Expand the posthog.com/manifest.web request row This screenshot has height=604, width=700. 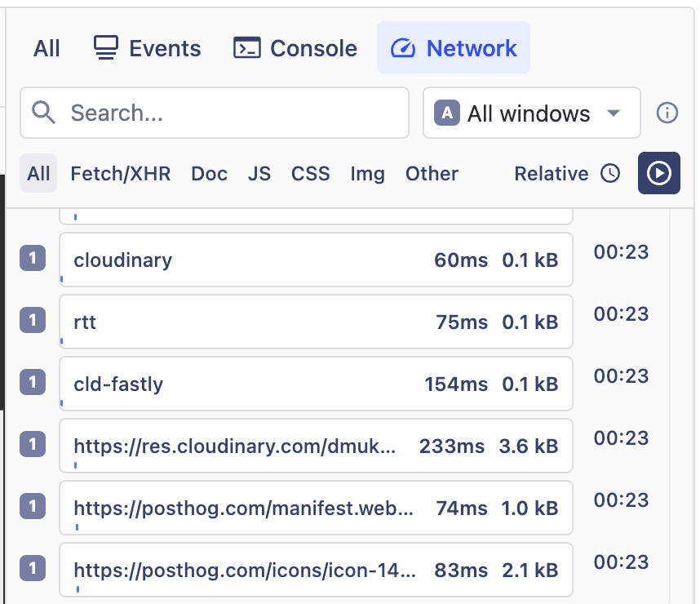tap(316, 508)
